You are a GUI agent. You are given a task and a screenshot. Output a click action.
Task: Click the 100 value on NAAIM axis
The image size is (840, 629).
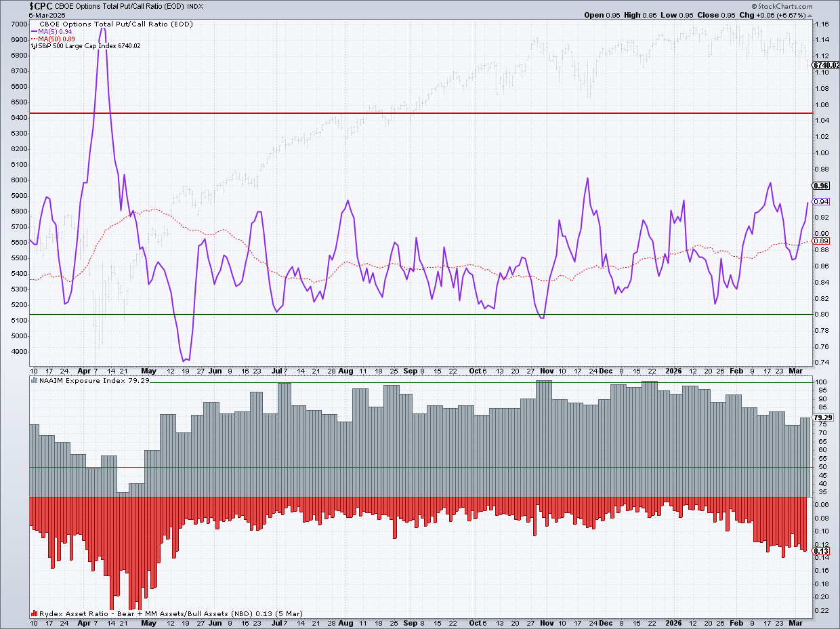(x=820, y=382)
